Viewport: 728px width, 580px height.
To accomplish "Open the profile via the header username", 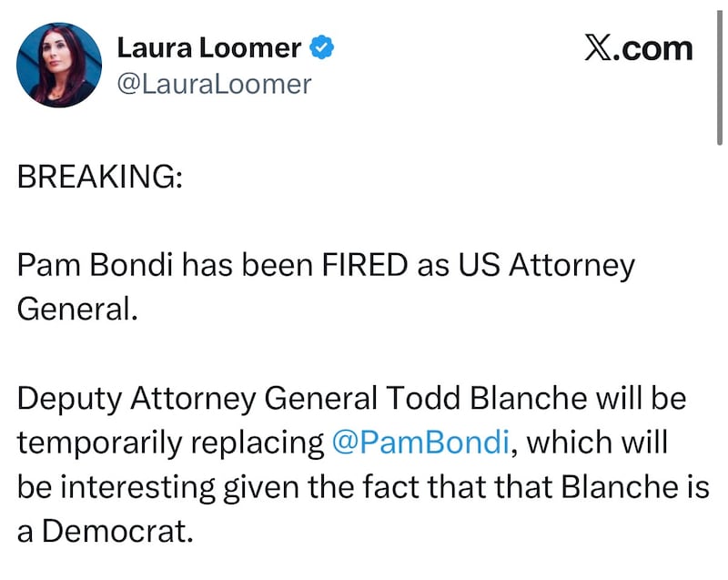I will click(214, 84).
